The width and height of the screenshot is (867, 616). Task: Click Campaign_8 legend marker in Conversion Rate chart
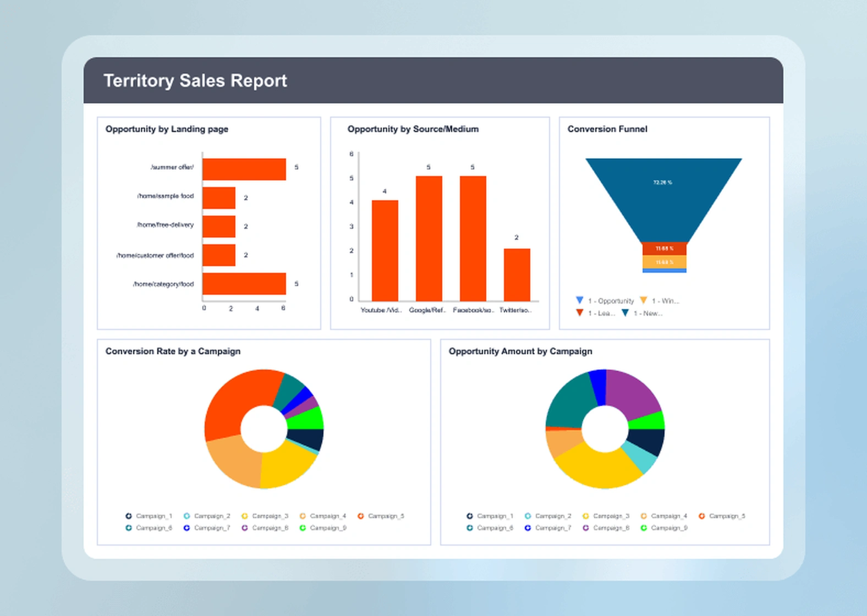pyautogui.click(x=245, y=528)
